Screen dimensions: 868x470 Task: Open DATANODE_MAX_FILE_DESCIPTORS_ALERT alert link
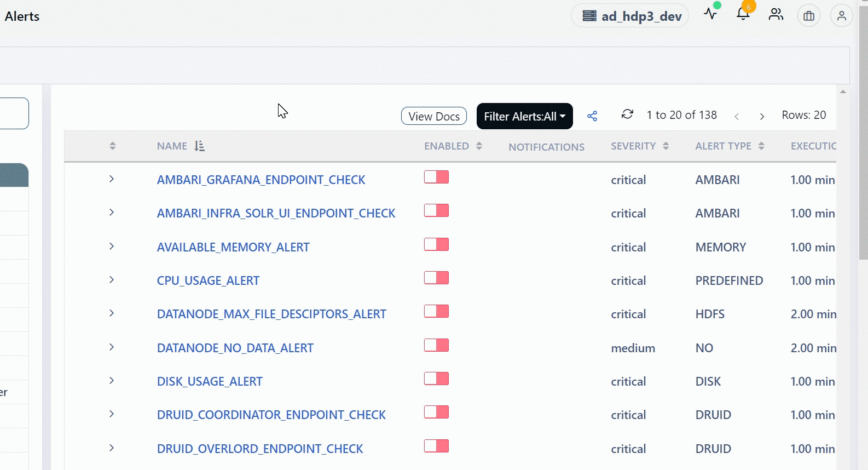coord(271,314)
